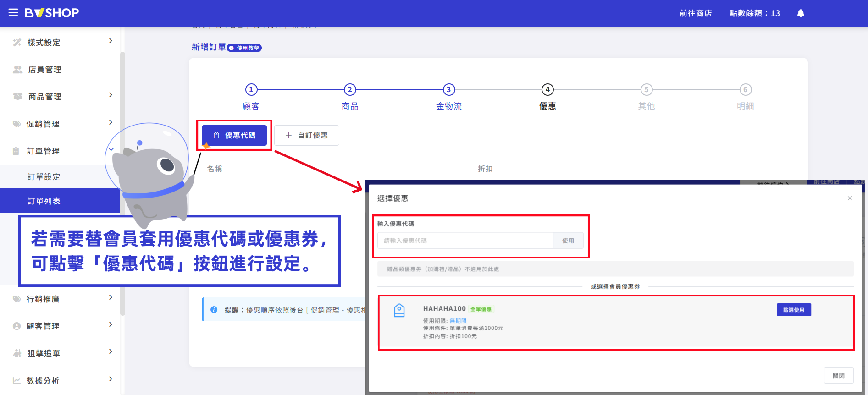Open the 前往商店 link in header
This screenshot has height=395, width=868.
pyautogui.click(x=696, y=13)
